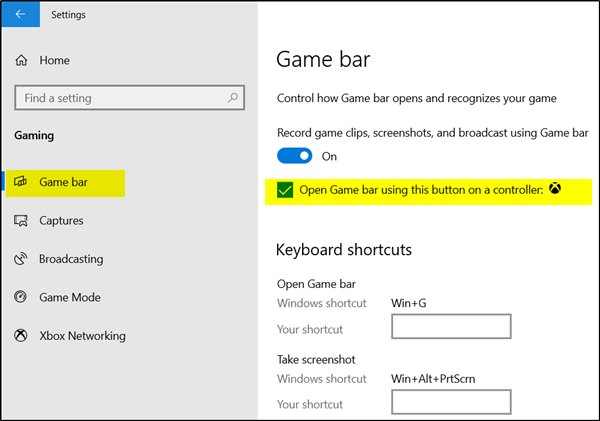600x421 pixels.
Task: Go to the Broadcasting settings page
Action: [71, 259]
